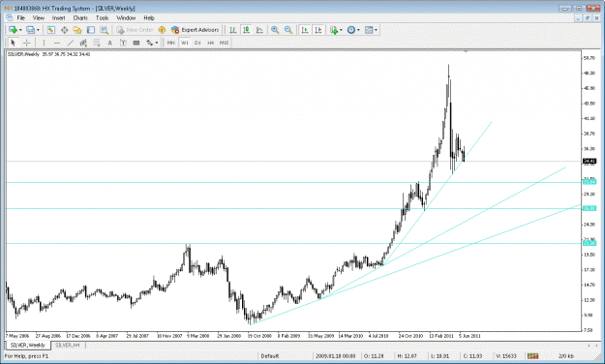Zoom out the chart with magnifier minus
The height and width of the screenshot is (364, 605).
click(288, 30)
